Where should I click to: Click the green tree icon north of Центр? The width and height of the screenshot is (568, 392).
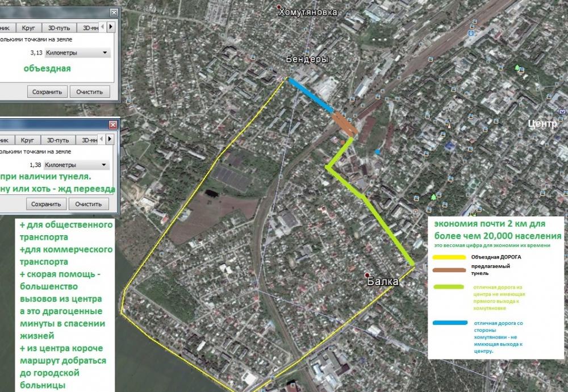coord(517,68)
